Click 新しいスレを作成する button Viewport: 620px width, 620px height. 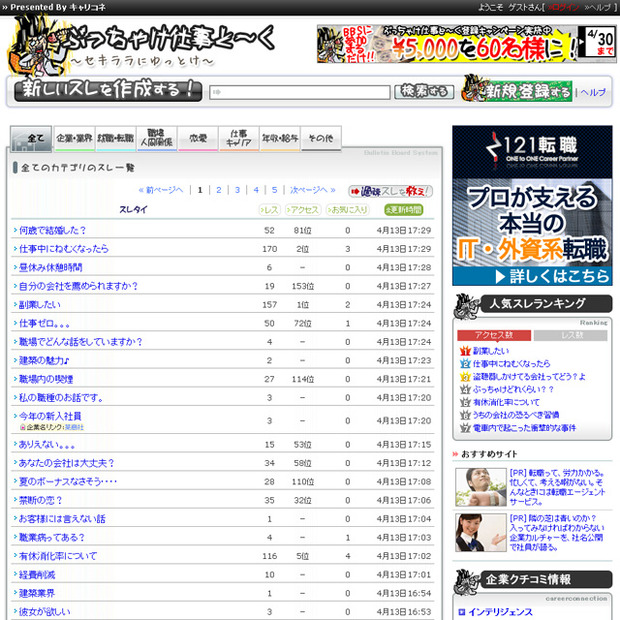pyautogui.click(x=108, y=90)
